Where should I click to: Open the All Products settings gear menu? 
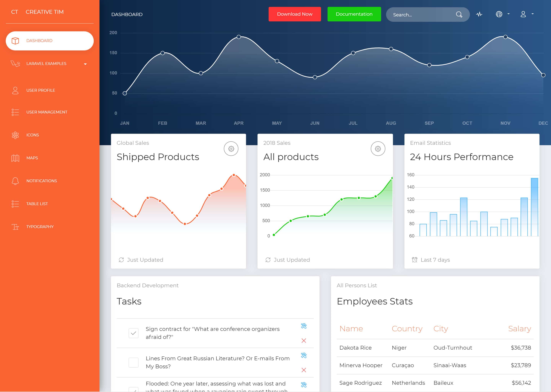[x=378, y=148]
